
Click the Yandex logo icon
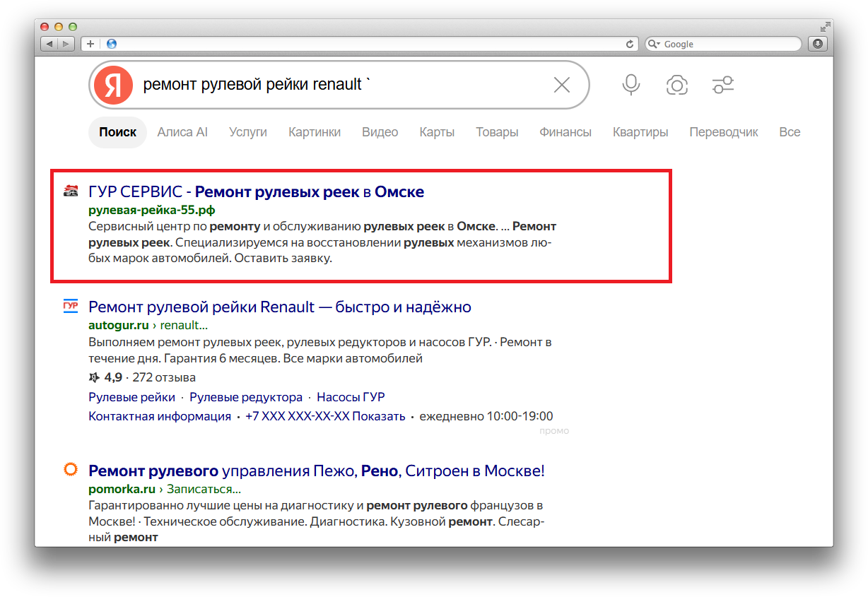pyautogui.click(x=114, y=85)
